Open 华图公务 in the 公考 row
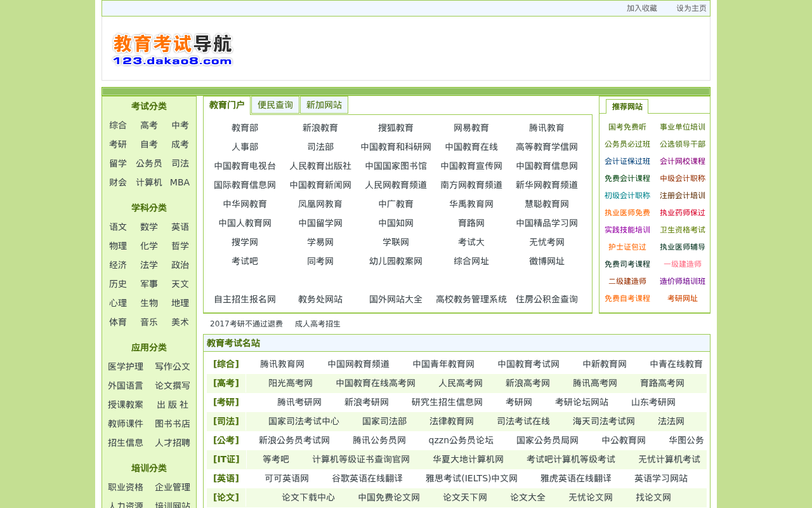The height and width of the screenshot is (508, 812). pyautogui.click(x=686, y=441)
